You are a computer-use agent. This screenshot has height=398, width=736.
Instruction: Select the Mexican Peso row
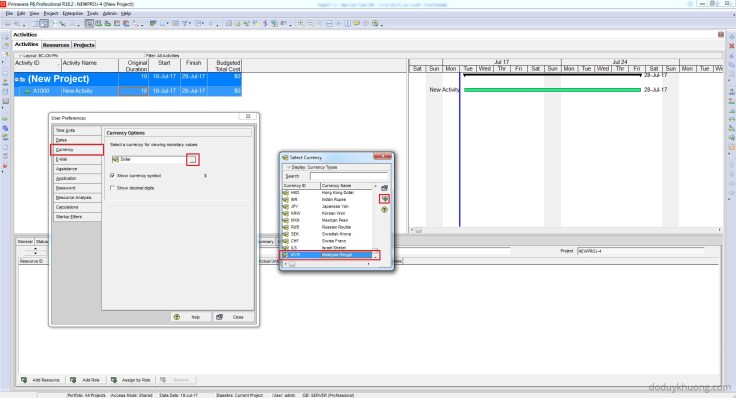coord(328,220)
